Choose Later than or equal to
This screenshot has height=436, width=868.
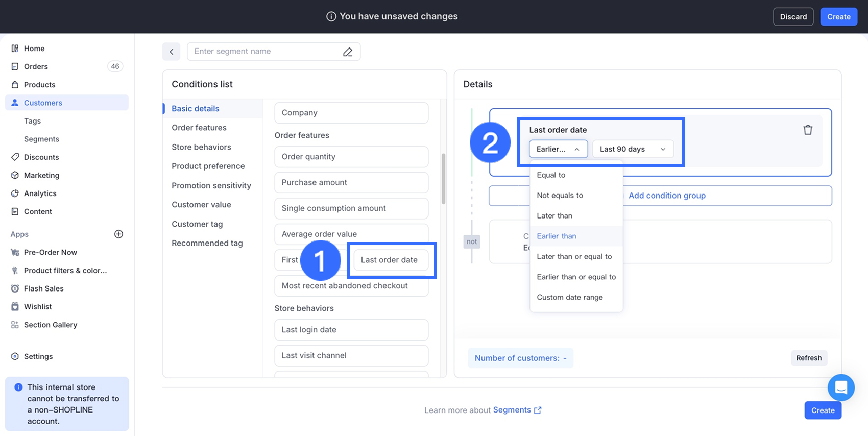(x=574, y=256)
